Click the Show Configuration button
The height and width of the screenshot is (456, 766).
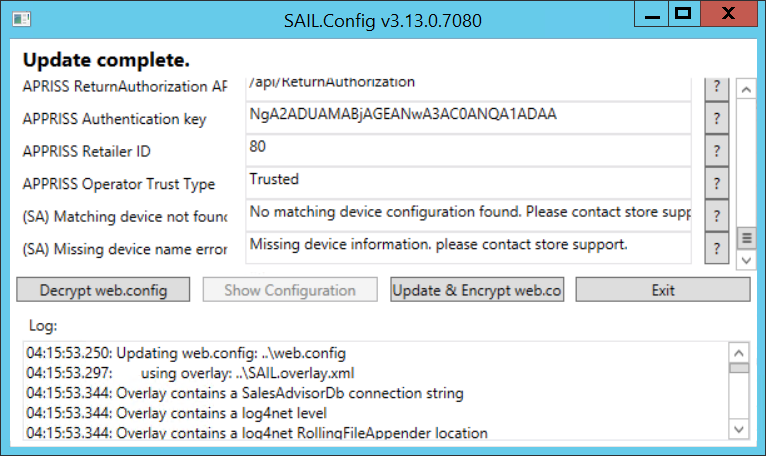290,290
